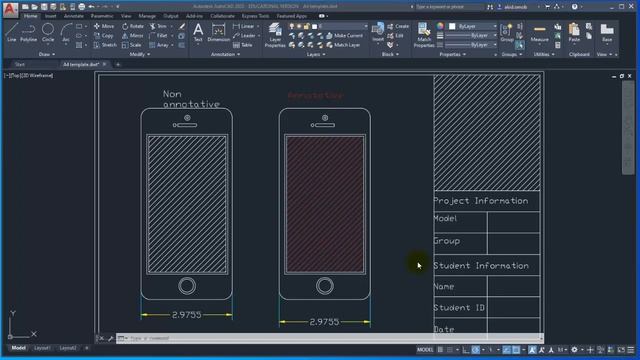Image resolution: width=640 pixels, height=360 pixels.
Task: Expand the Draw panel dropdown
Action: [47, 54]
